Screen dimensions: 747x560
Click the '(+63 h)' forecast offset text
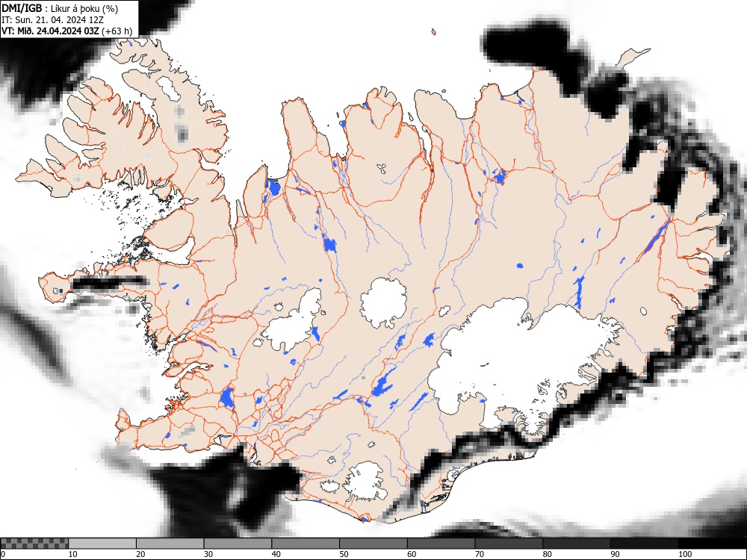click(117, 31)
